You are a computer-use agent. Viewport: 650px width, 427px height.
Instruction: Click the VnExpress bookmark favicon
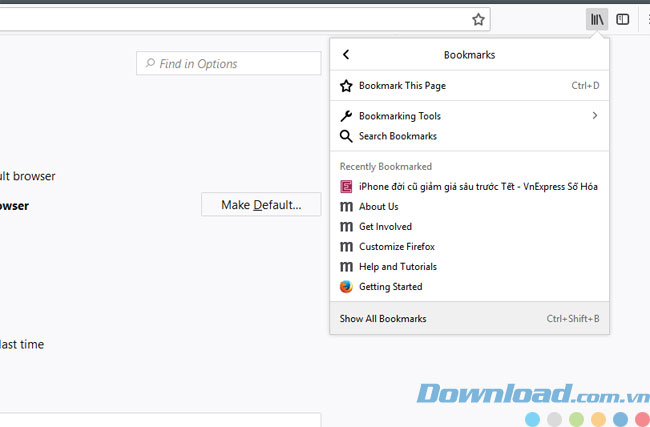pos(346,186)
